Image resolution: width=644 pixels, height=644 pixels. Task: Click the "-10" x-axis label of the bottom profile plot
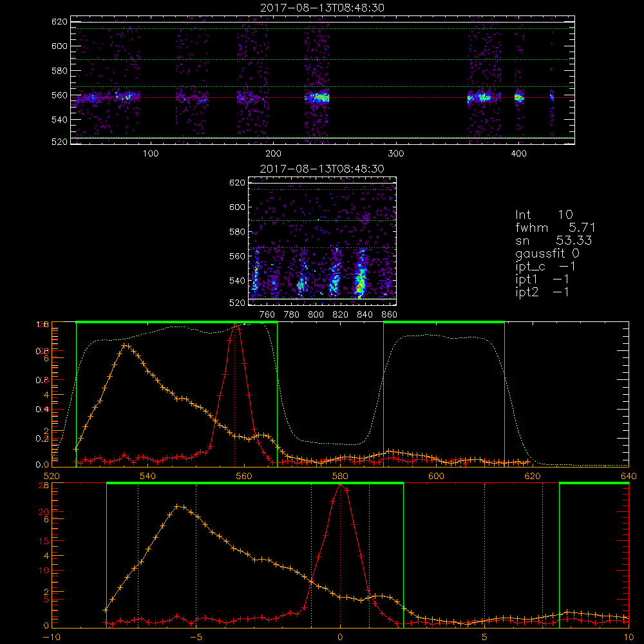pyautogui.click(x=52, y=637)
